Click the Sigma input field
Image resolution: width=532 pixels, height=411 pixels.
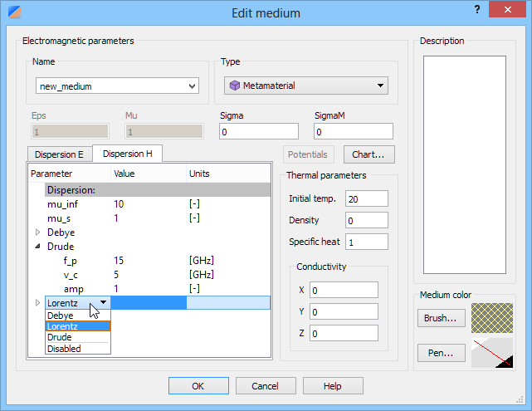[x=259, y=132]
